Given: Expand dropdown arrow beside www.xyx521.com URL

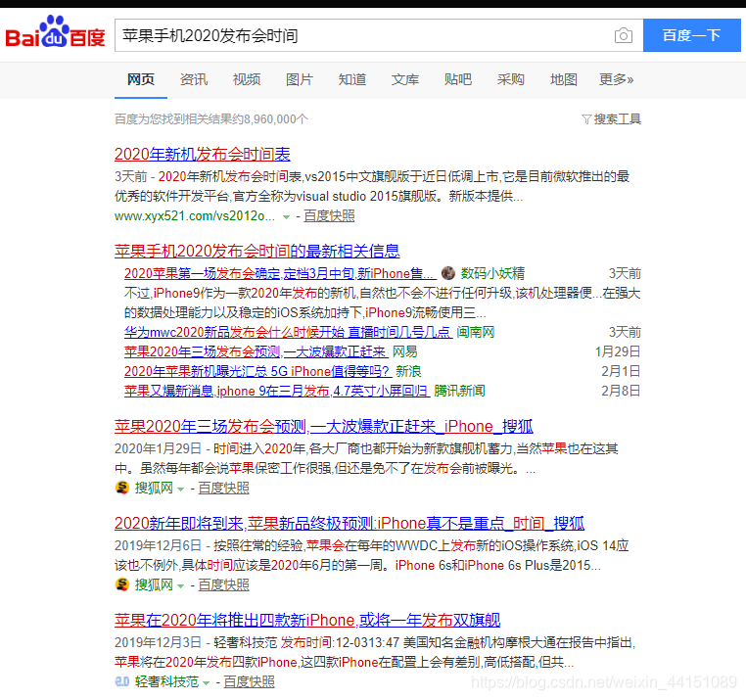Looking at the screenshot, I should tap(286, 217).
